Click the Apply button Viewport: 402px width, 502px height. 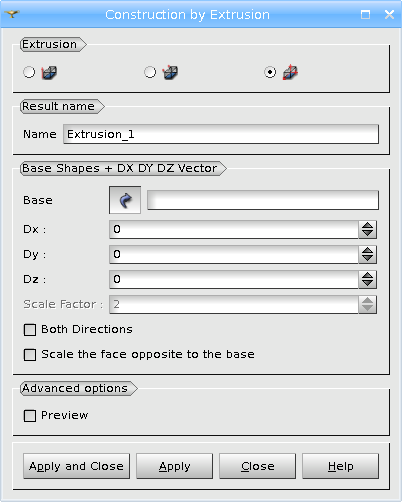click(x=174, y=466)
